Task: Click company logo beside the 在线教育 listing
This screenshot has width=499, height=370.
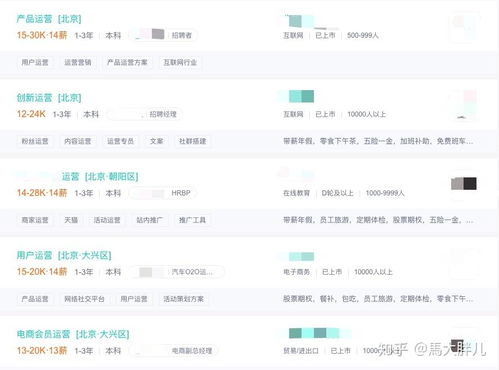Action: (x=464, y=184)
